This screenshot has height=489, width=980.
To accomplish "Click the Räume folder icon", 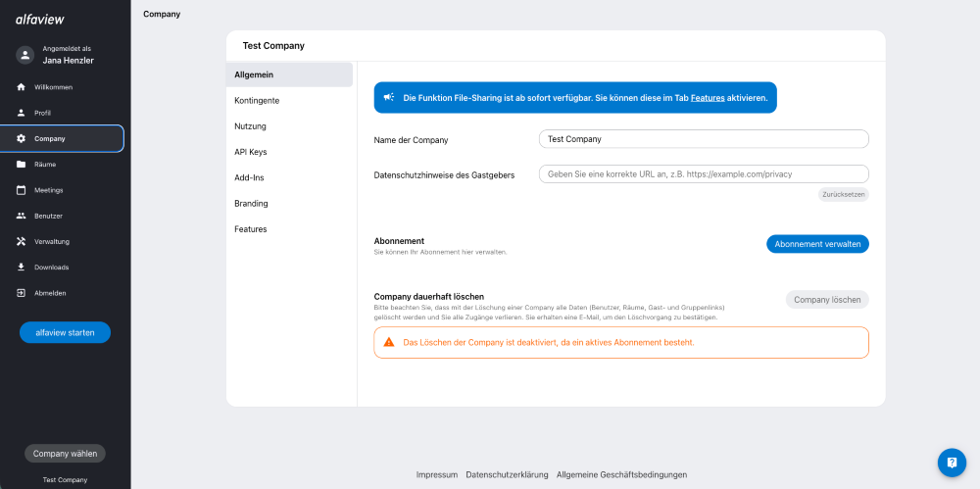I will point(22,165).
